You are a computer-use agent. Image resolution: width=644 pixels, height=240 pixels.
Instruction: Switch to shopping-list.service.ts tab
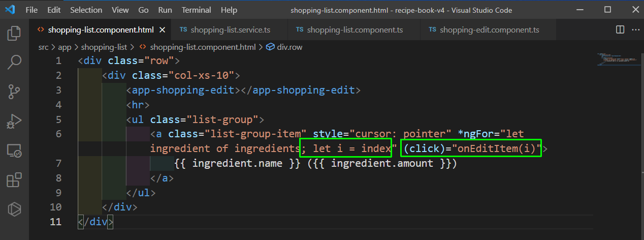tap(229, 30)
